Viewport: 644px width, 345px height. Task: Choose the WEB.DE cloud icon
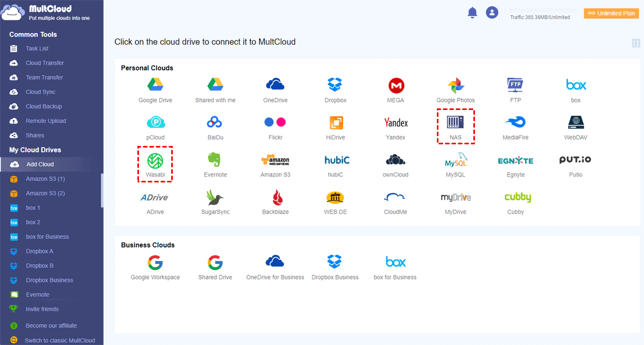[x=335, y=197]
